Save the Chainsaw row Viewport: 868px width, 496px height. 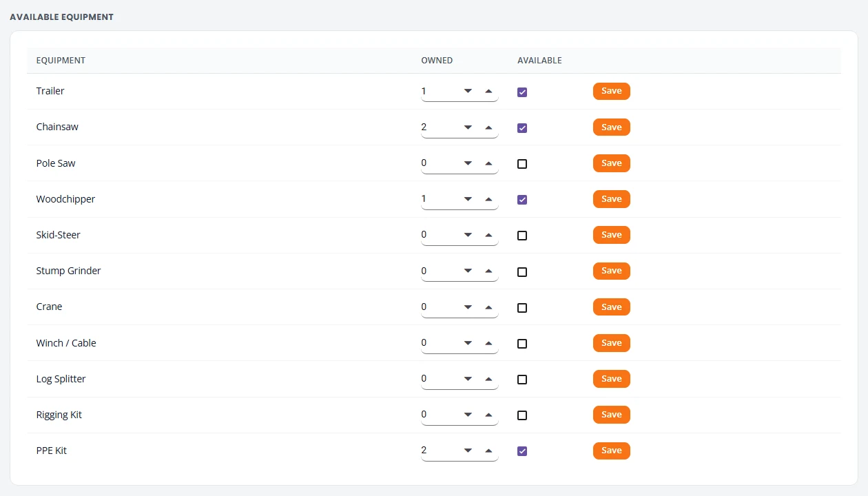pyautogui.click(x=612, y=127)
